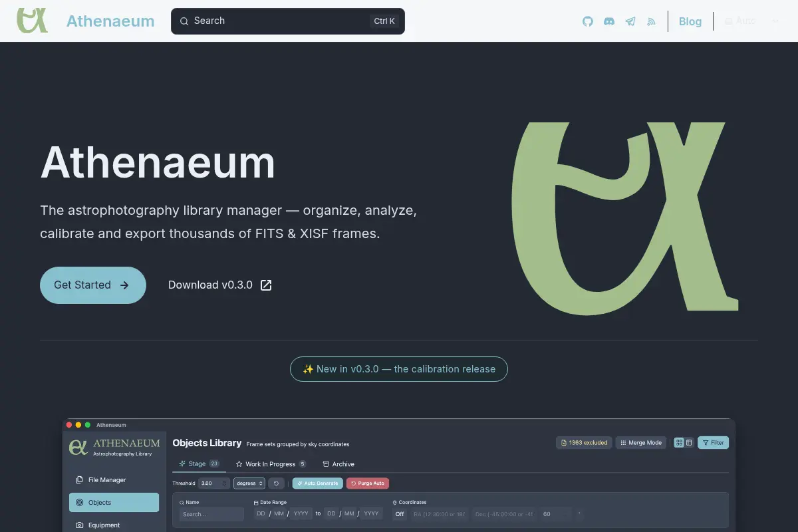Click the arrow icon inside Get Started
798x532 pixels.
124,285
